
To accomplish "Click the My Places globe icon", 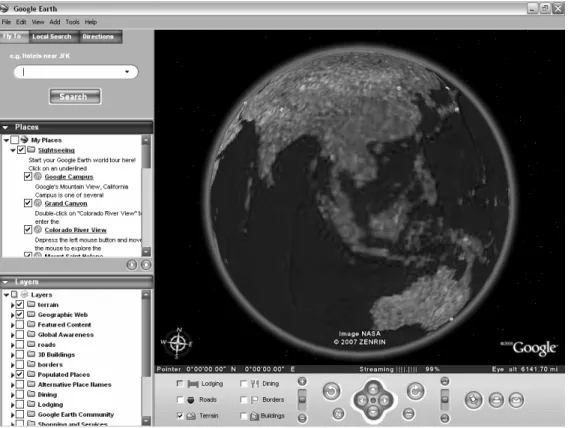I will (x=24, y=139).
